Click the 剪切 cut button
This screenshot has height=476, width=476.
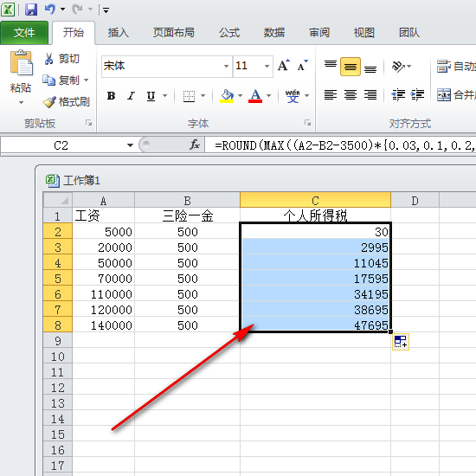(x=62, y=59)
